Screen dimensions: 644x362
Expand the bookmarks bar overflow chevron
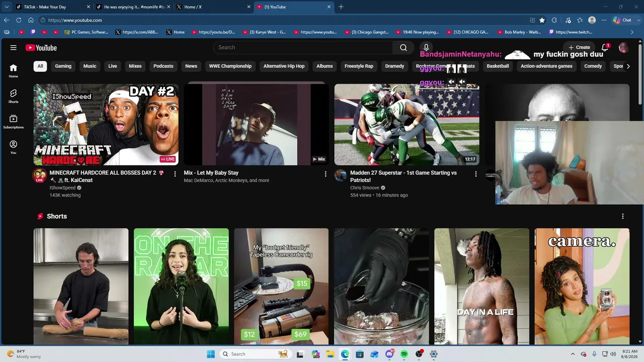(x=632, y=32)
